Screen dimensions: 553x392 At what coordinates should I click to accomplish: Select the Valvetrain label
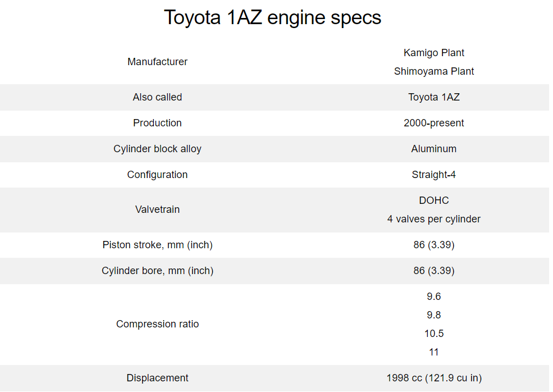(157, 209)
